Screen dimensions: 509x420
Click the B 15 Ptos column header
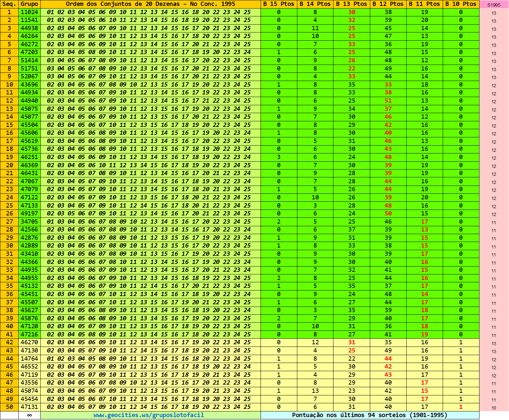coord(279,4)
